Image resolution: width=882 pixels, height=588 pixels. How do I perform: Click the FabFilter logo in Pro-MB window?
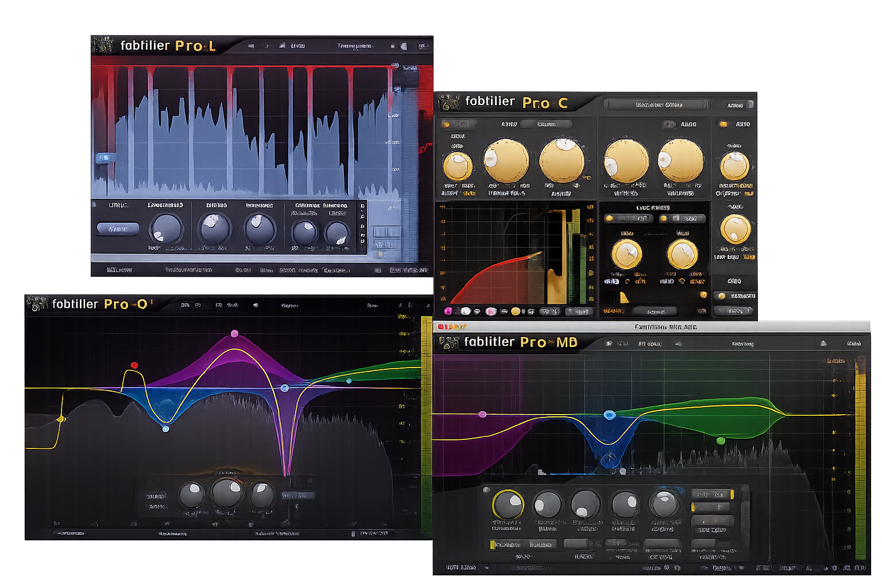point(449,343)
